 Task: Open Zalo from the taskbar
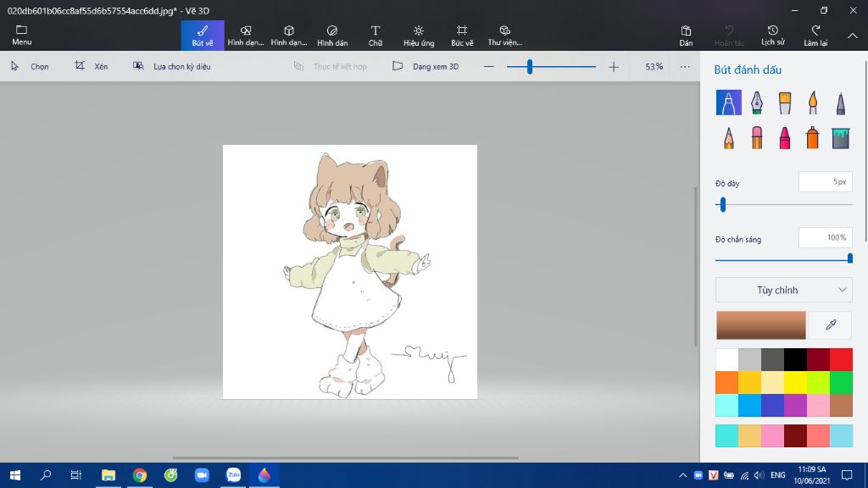(234, 475)
